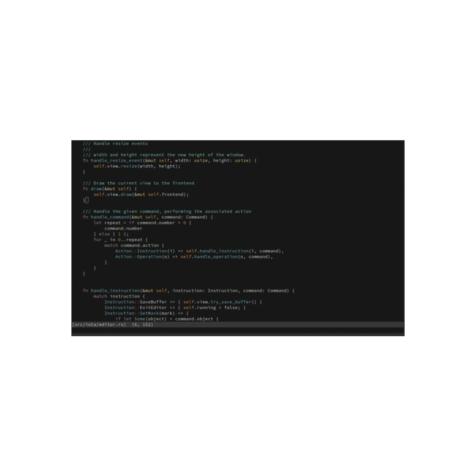
Task: Place cursor on handle_command function name
Action: tap(110, 217)
